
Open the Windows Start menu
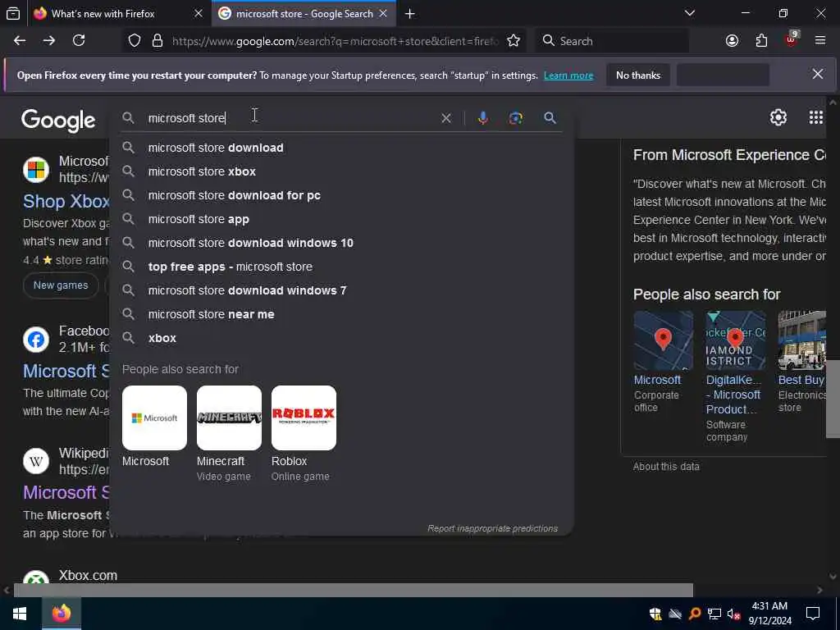(20, 614)
